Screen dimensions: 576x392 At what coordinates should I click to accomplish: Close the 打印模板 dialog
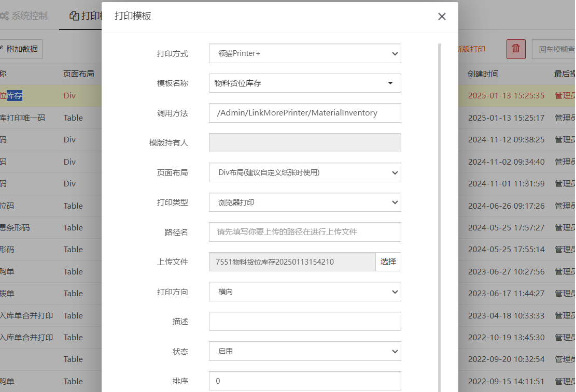pyautogui.click(x=442, y=17)
